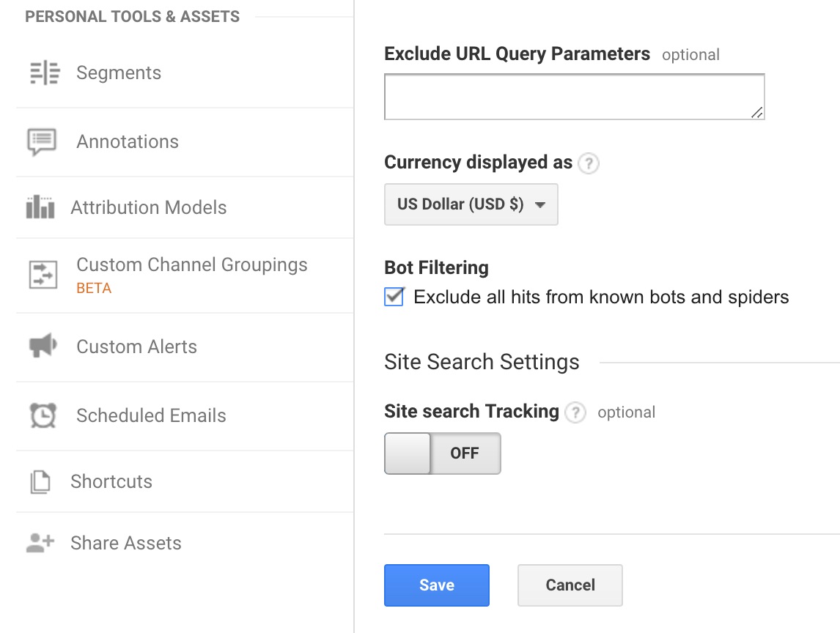Click the Scheduled Emails alarm clock icon
This screenshot has width=840, height=633.
click(x=43, y=415)
